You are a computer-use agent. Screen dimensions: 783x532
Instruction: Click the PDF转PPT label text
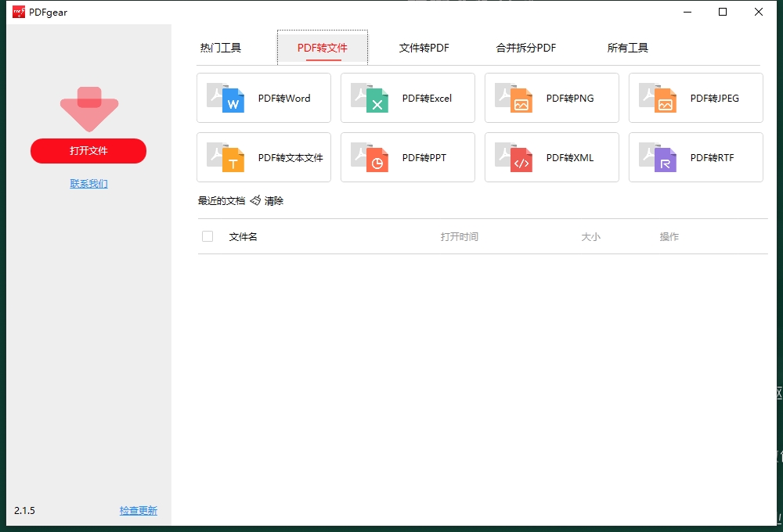[x=424, y=158]
